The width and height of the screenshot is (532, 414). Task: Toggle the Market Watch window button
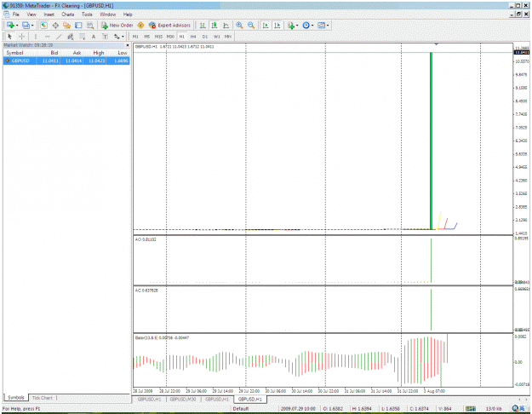pos(43,26)
